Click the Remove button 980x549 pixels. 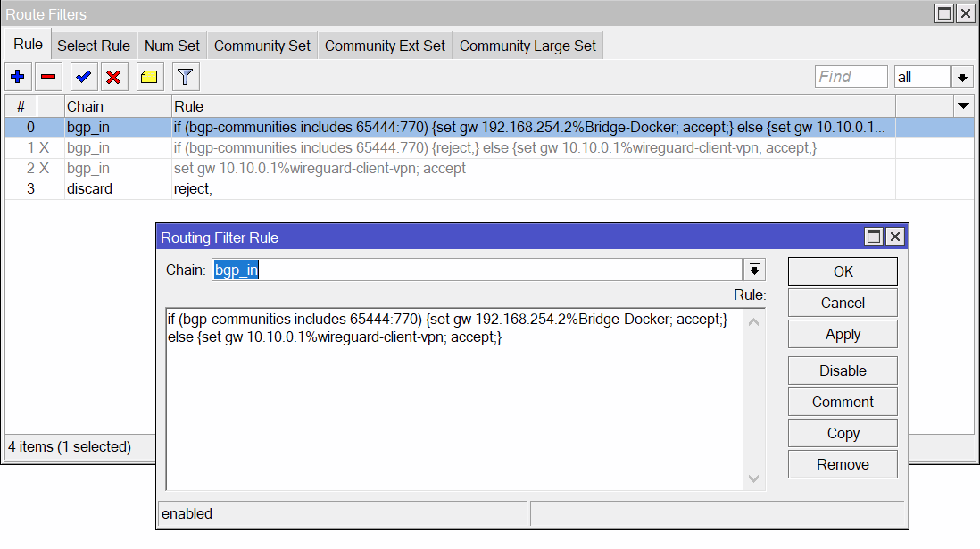click(843, 464)
